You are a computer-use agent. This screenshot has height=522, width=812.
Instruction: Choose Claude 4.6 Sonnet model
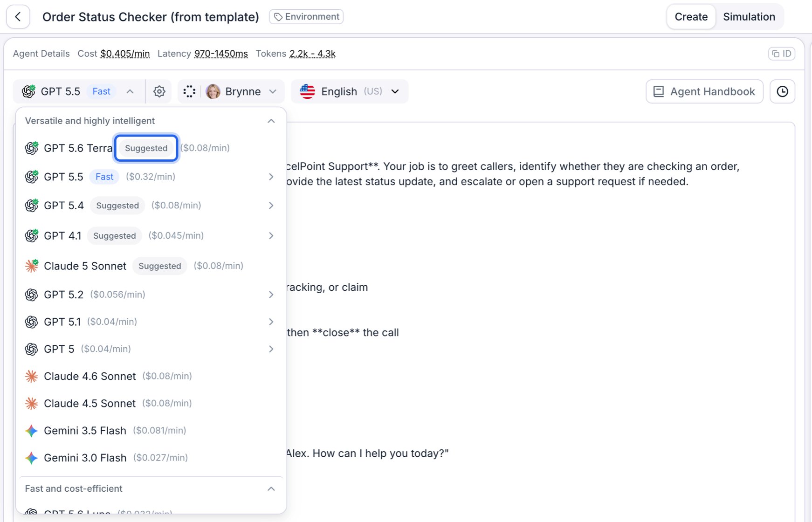pyautogui.click(x=151, y=376)
